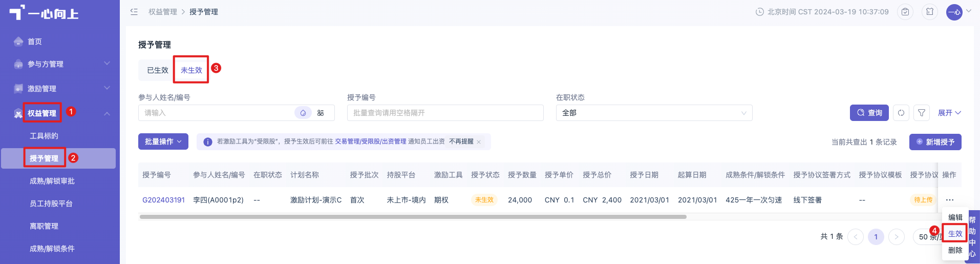Switch to the 已生效 tab
980x264 pixels.
point(158,70)
